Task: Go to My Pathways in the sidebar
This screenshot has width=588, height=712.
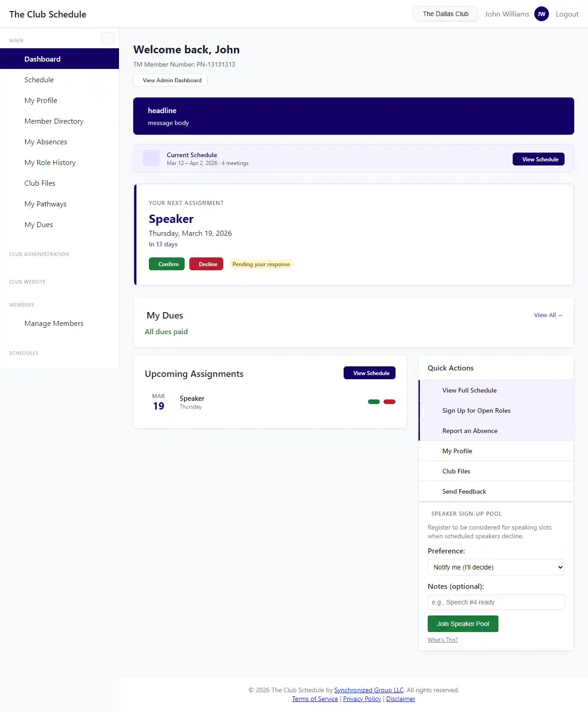Action: 45,204
